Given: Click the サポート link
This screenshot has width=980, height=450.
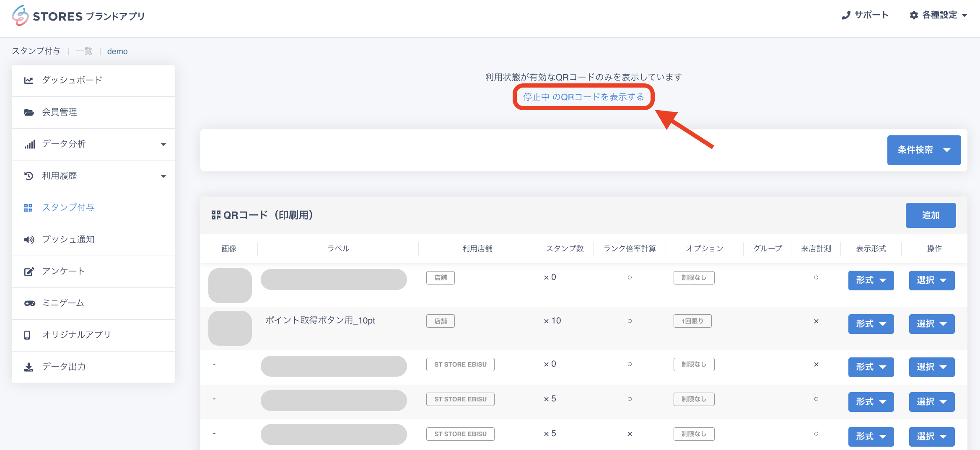Looking at the screenshot, I should tap(865, 15).
